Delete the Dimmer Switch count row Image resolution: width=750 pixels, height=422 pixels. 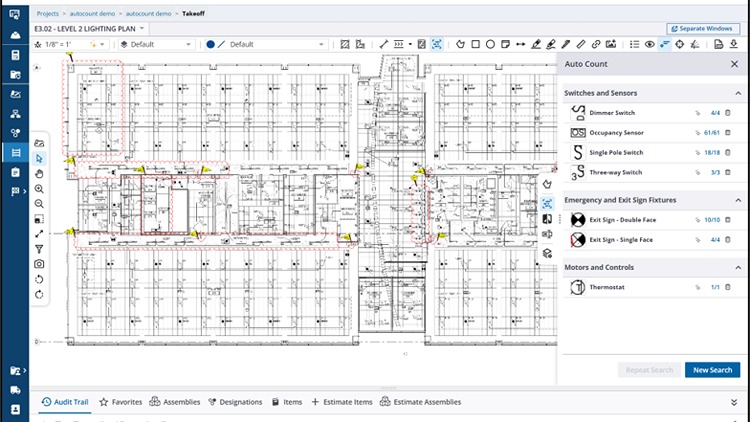[x=728, y=113]
